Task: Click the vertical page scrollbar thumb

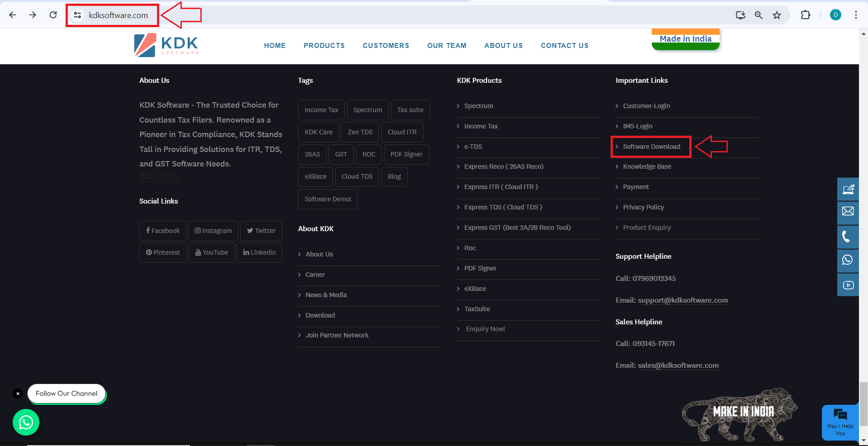Action: click(863, 404)
